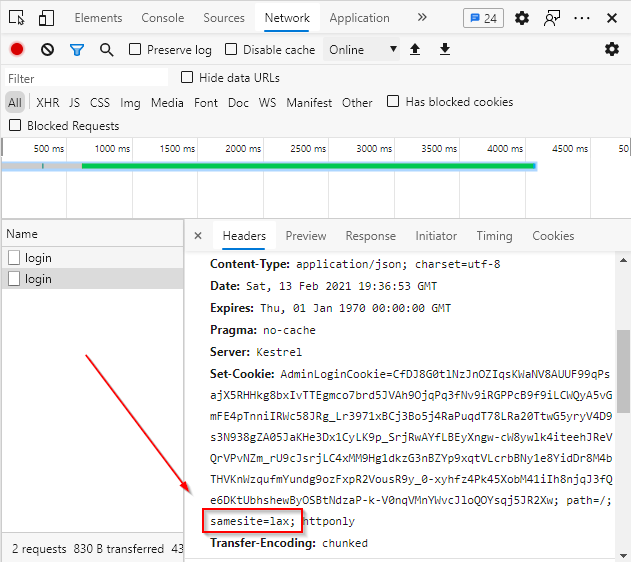This screenshot has width=631, height=562.
Task: Filter by XHR requests
Action: pyautogui.click(x=47, y=103)
